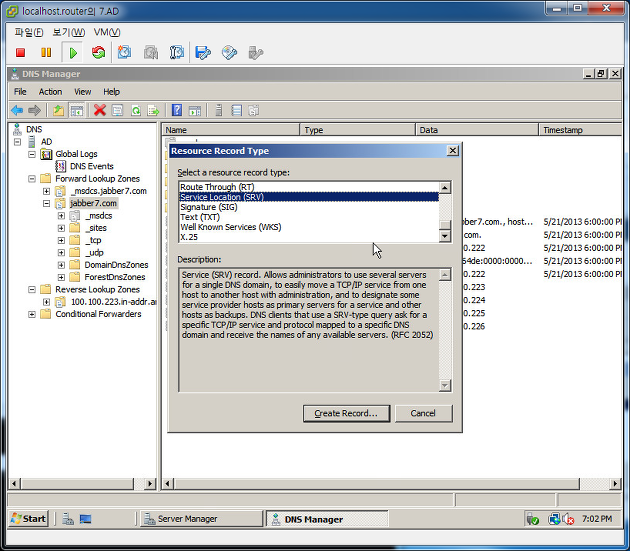Expand the _msdcs.jabber7.com zone
The height and width of the screenshot is (551, 630).
pos(47,191)
